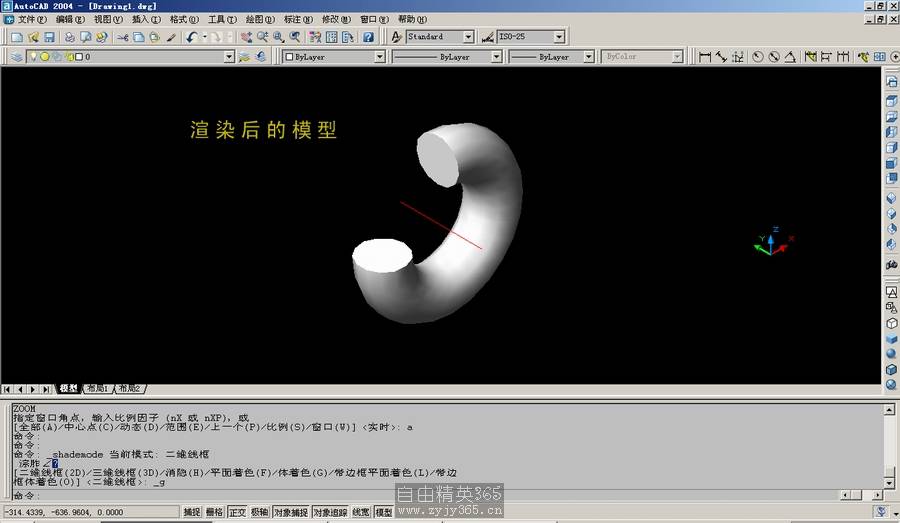Click the 命令 command line input
The image size is (900, 523).
425,495
